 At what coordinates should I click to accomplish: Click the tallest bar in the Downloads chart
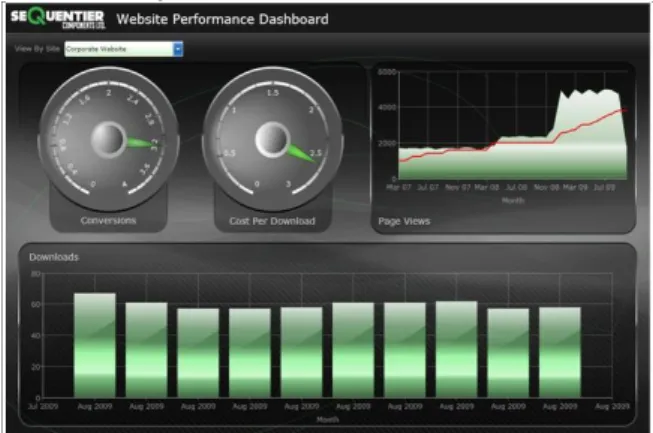point(95,345)
